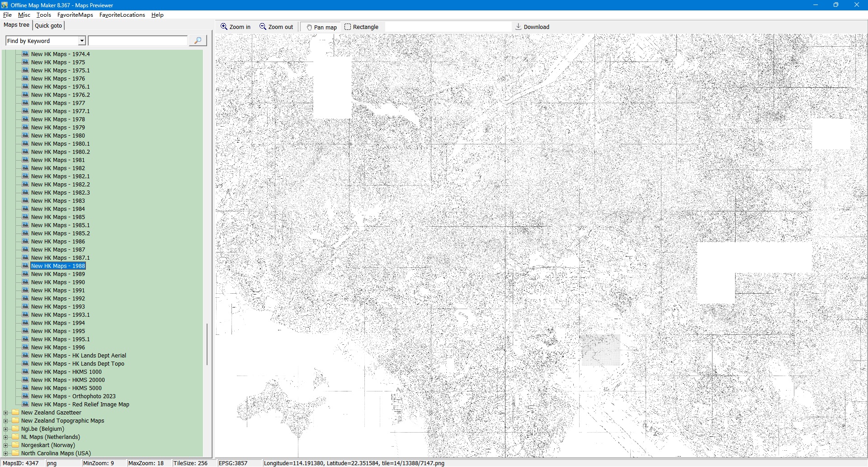
Task: Select New HK Maps - HK Lands Dept Aerial
Action: [78, 356]
